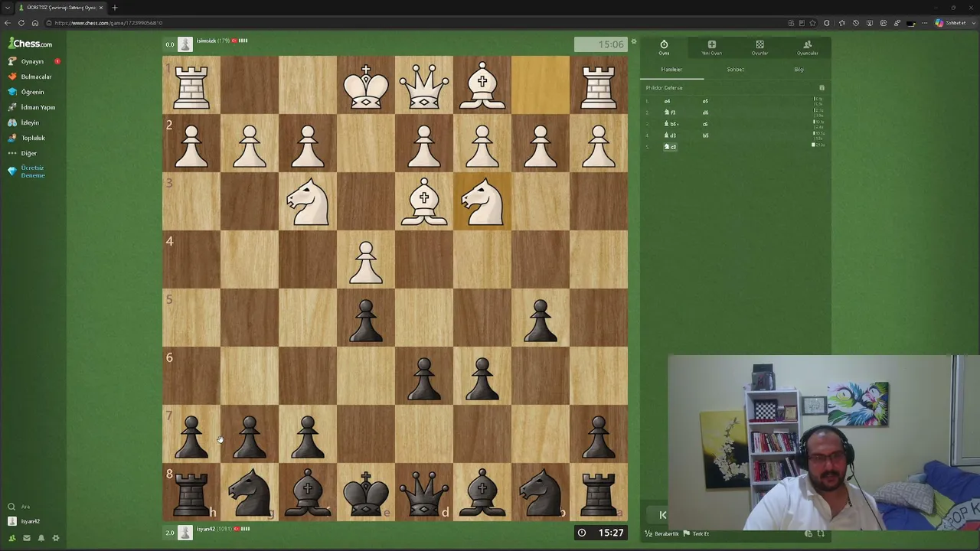Select bishop move d3 in the move list
This screenshot has width=980, height=551.
coord(670,135)
